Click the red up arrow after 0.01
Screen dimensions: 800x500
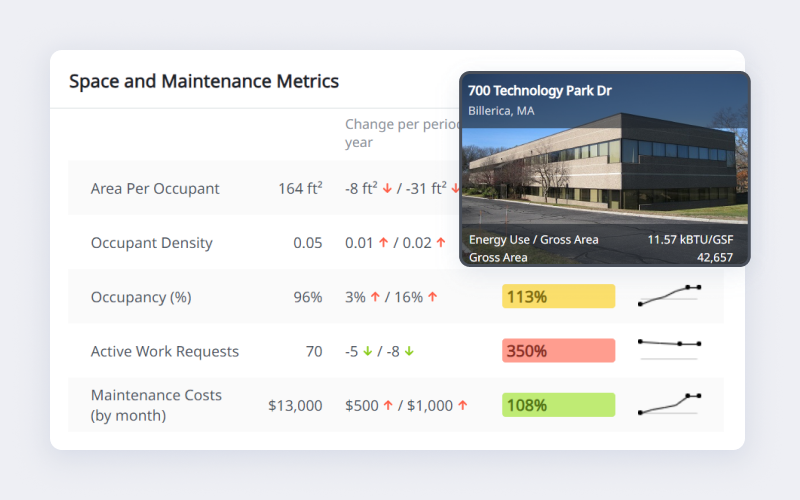tap(383, 243)
